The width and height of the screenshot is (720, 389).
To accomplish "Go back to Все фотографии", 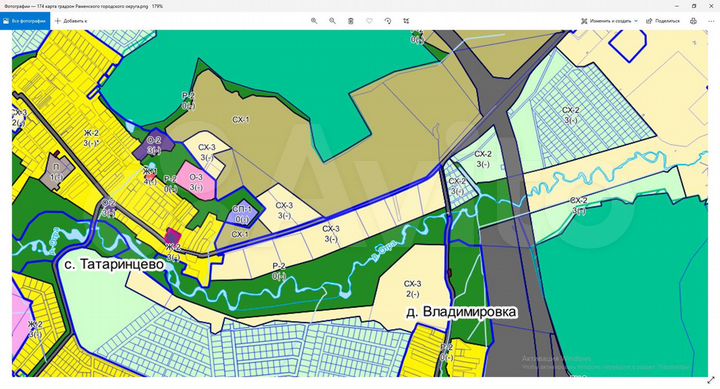I will 25,21.
